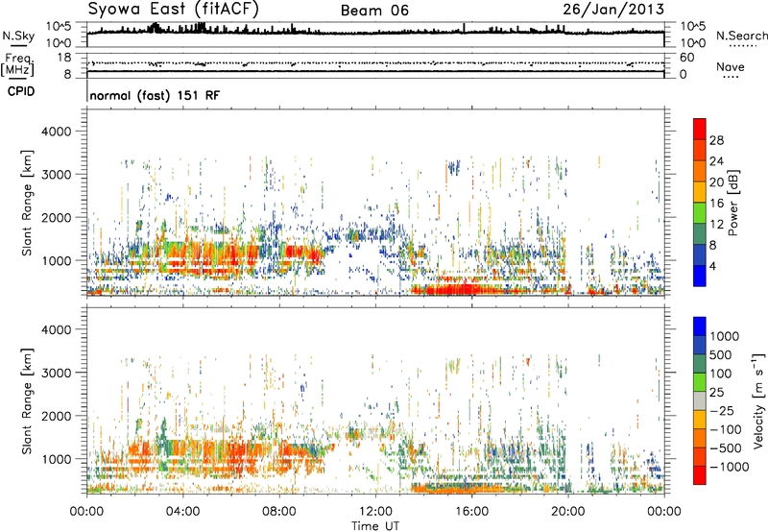
Task: Click the '-500' velocity colorbar label
Action: [726, 448]
